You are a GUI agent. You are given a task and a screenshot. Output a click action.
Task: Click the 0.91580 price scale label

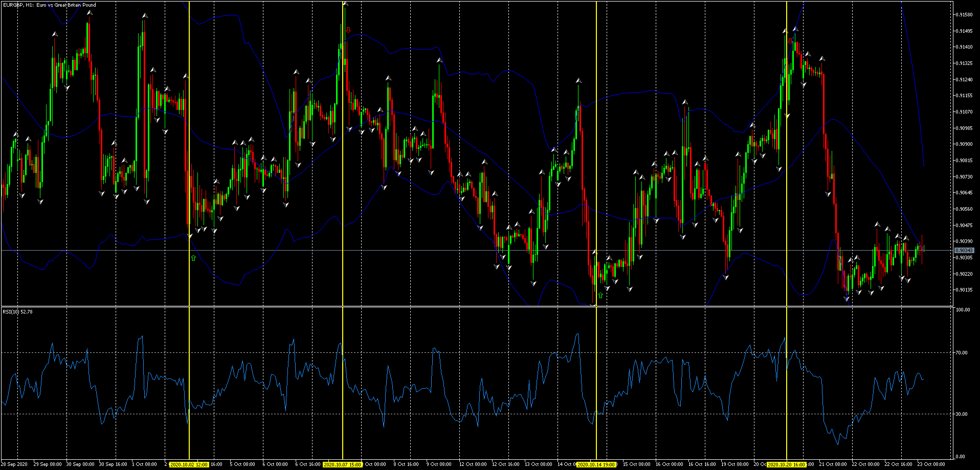964,14
